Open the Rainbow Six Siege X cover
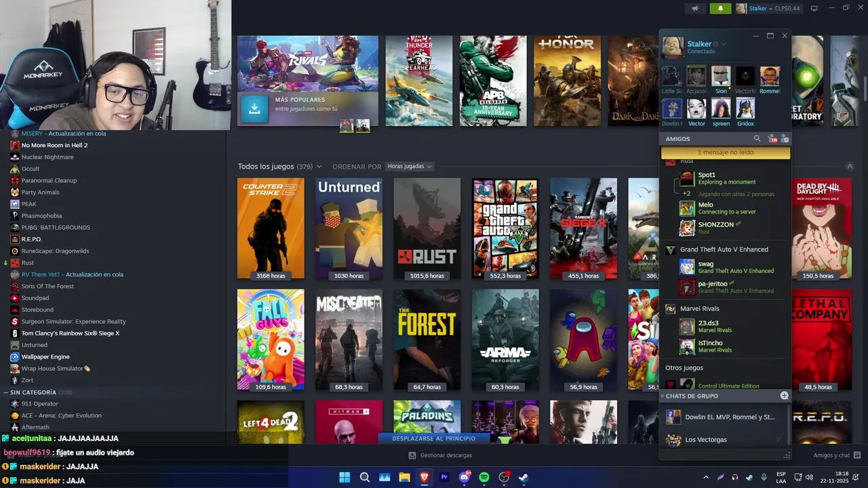 point(583,228)
